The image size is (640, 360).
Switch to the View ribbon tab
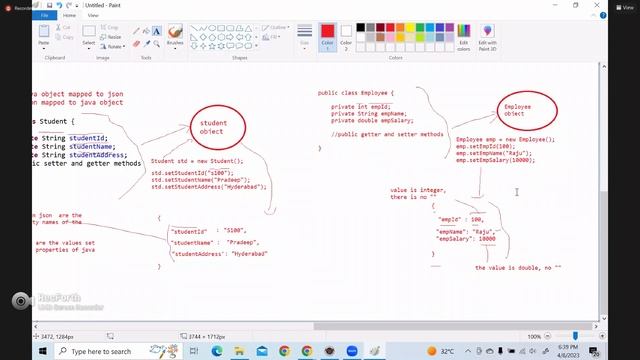[x=93, y=16]
